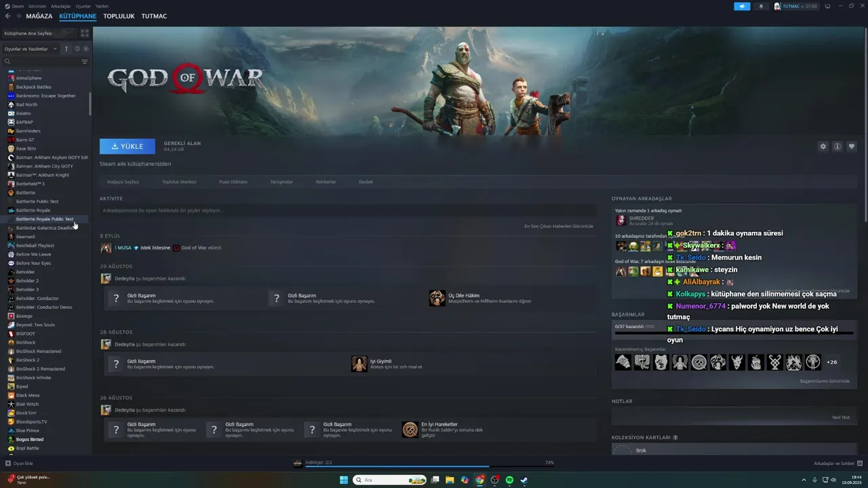Open Spotify from the taskbar
The height and width of the screenshot is (488, 868).
(x=509, y=480)
